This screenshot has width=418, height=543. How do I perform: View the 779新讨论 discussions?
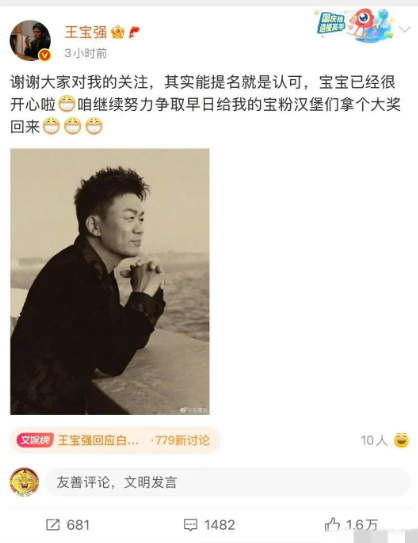[x=180, y=440]
